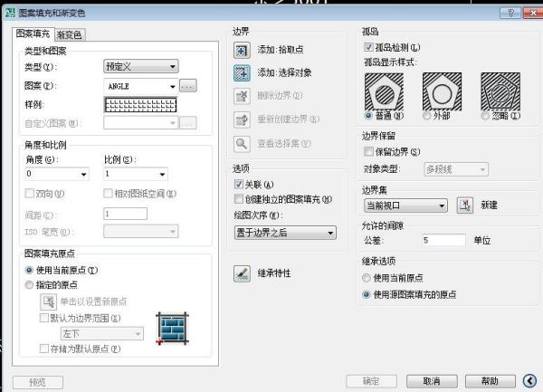Click the 公差 tolerance input field

[x=443, y=240]
